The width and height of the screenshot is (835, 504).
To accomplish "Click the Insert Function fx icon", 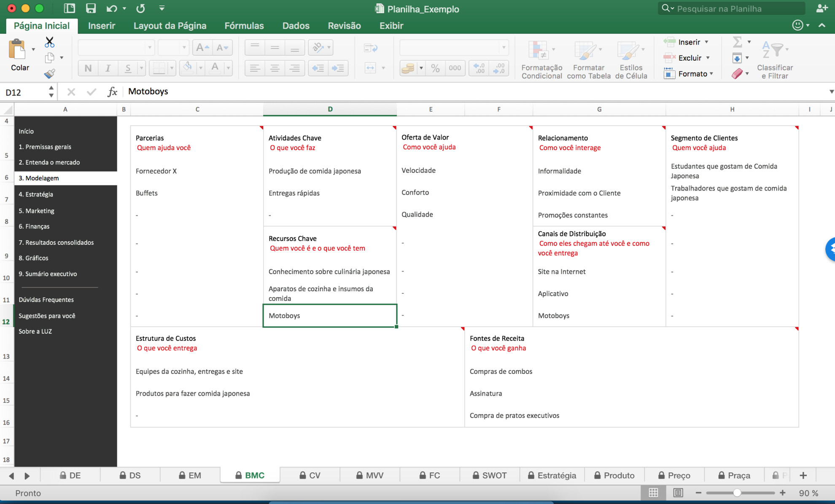I will [112, 91].
